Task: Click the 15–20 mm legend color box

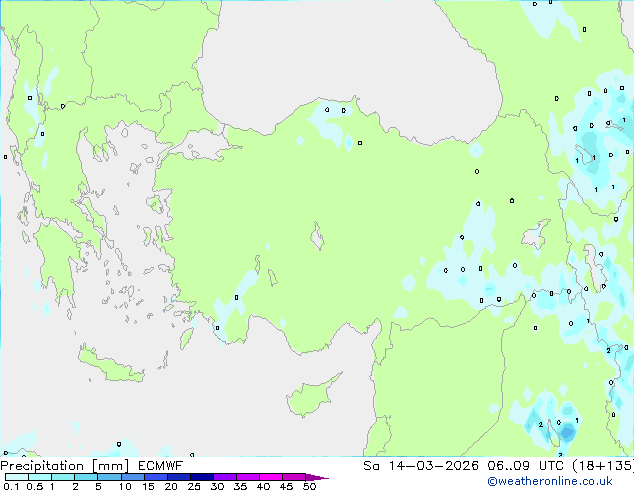Action: pyautogui.click(x=156, y=477)
